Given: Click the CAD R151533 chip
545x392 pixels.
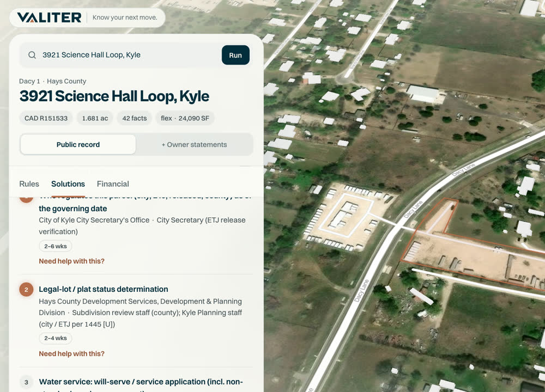Looking at the screenshot, I should (46, 118).
